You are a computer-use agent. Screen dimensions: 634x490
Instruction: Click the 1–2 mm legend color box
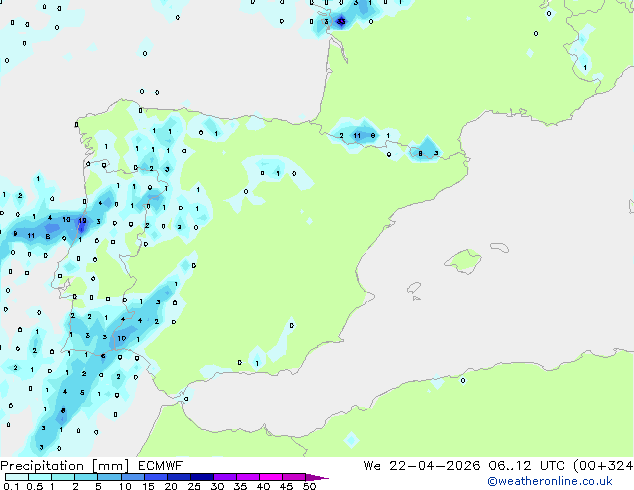[x=63, y=477]
